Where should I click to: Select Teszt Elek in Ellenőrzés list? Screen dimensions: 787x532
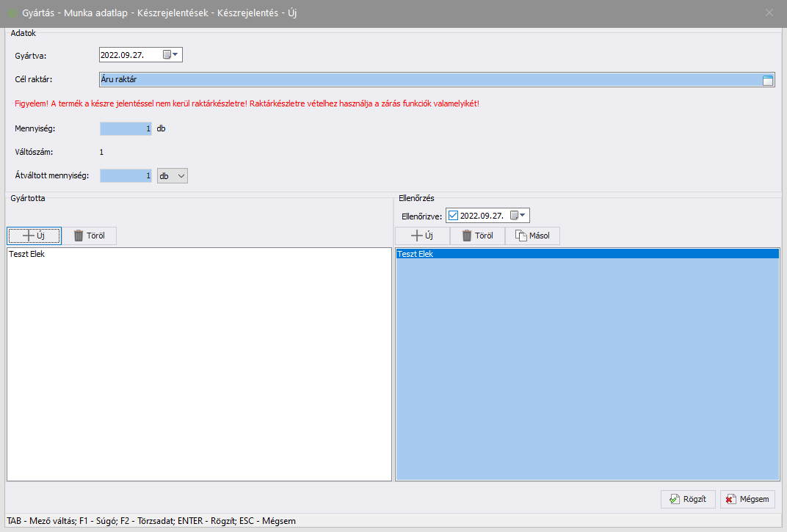pos(415,254)
